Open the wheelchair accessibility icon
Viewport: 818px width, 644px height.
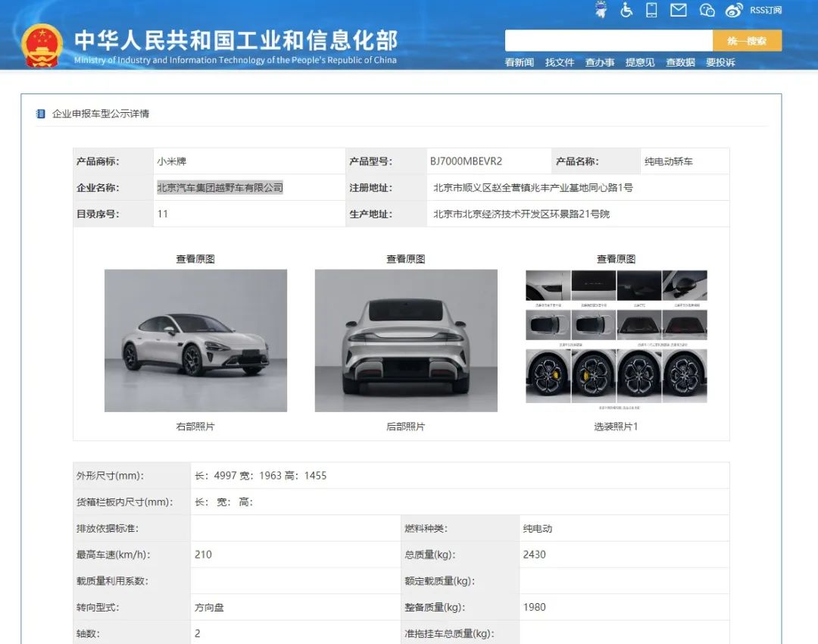coord(626,10)
